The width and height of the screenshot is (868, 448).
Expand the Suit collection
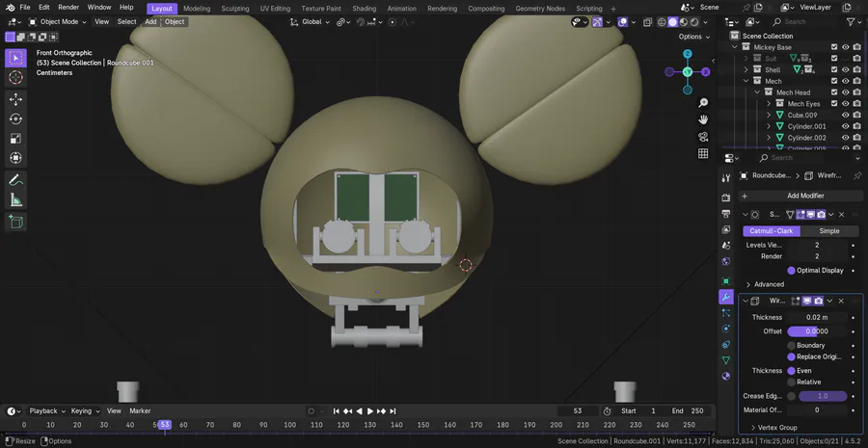[746, 59]
